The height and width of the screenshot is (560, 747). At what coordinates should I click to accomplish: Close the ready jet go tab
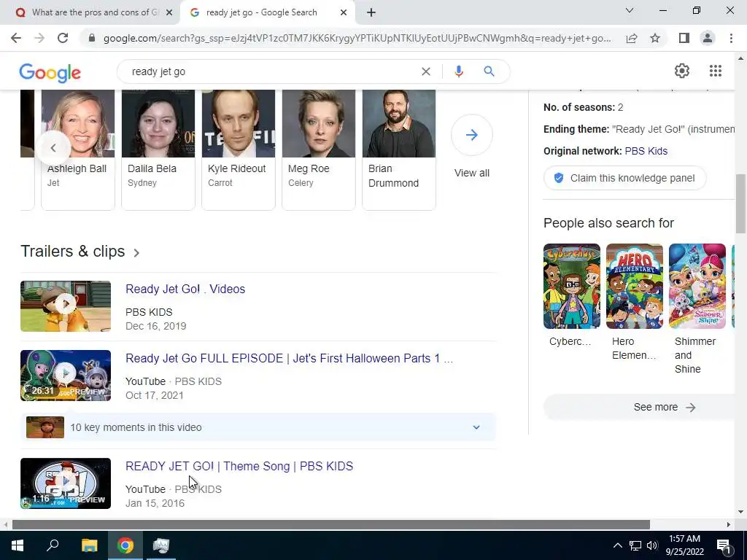(x=344, y=12)
